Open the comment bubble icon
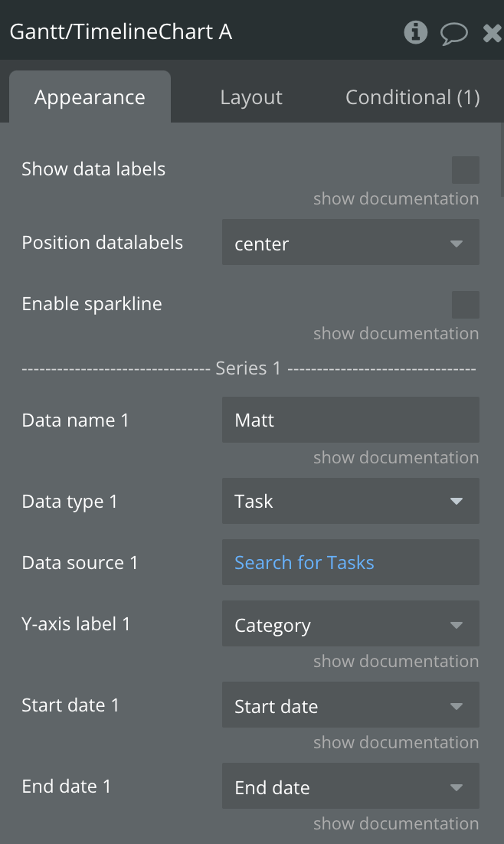This screenshot has width=504, height=844. coord(453,33)
